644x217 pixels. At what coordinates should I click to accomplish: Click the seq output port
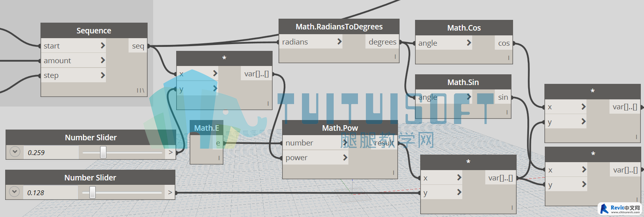(138, 46)
